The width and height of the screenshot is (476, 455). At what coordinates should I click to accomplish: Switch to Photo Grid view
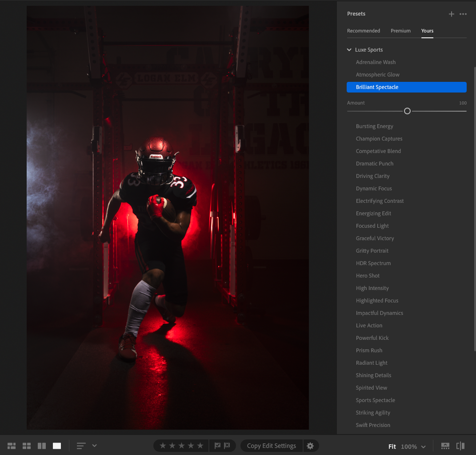[12, 446]
